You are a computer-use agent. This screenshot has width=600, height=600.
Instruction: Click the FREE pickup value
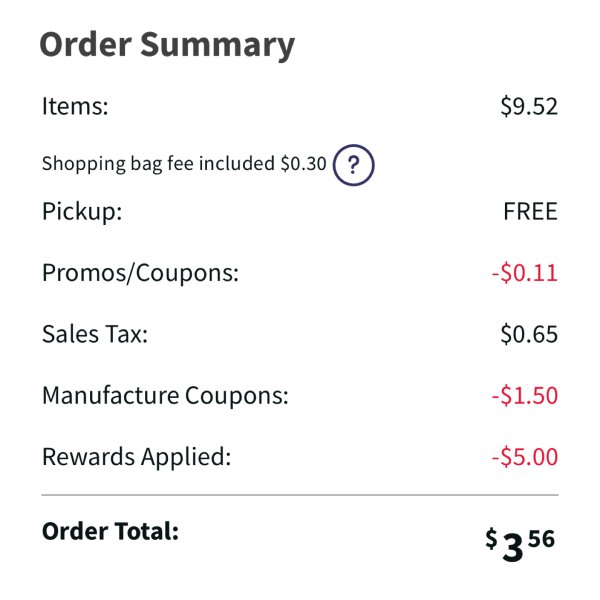[530, 211]
